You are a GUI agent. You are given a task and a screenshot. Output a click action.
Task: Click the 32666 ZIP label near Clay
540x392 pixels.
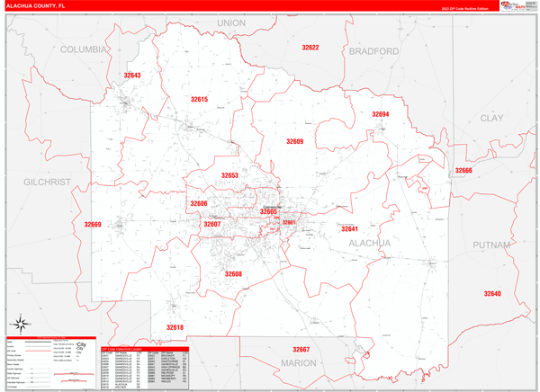(x=463, y=170)
